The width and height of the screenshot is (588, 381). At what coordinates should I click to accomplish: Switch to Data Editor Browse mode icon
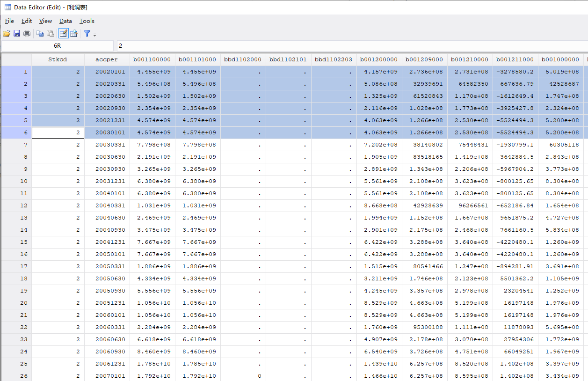click(73, 33)
